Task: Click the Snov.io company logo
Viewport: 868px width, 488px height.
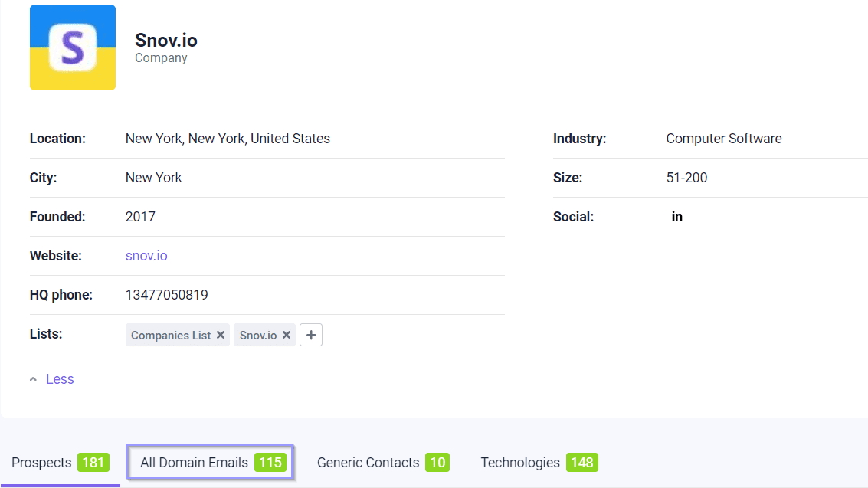Action: tap(73, 47)
